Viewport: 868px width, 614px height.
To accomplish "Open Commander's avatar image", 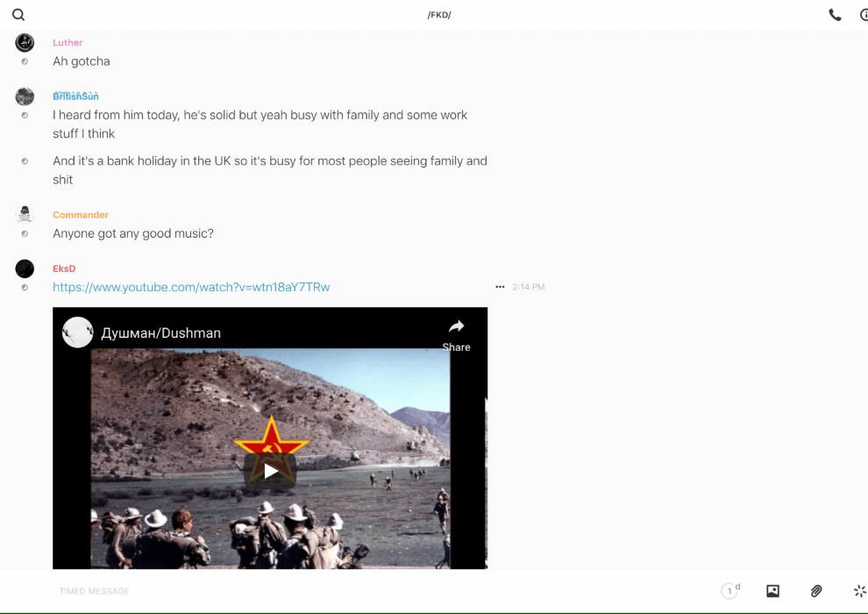I will tap(25, 215).
